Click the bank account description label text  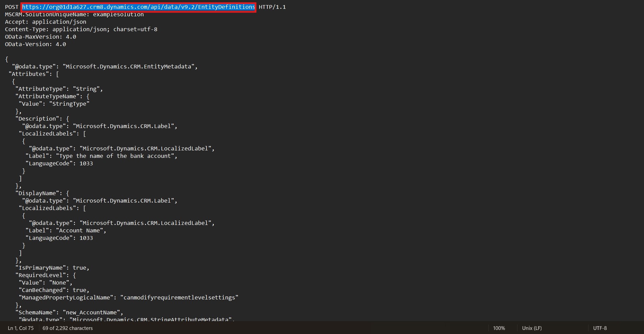[x=116, y=156]
